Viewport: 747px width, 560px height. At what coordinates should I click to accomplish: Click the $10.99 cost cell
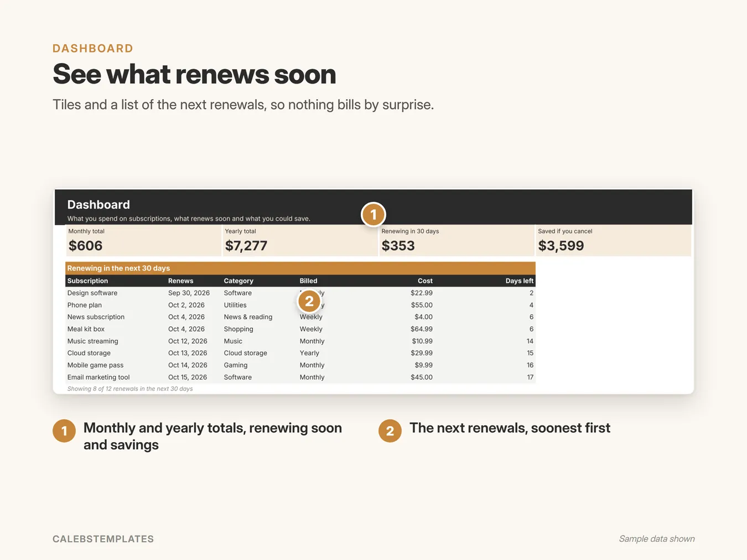click(422, 341)
